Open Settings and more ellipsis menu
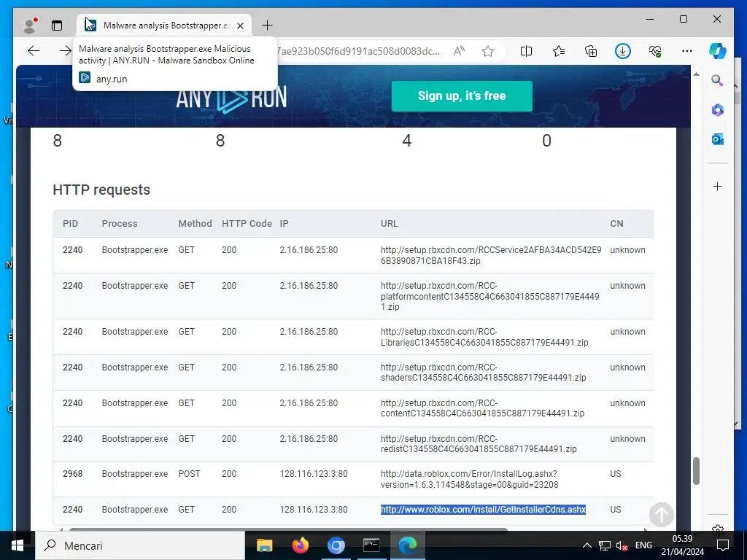This screenshot has height=560, width=747. tap(687, 51)
